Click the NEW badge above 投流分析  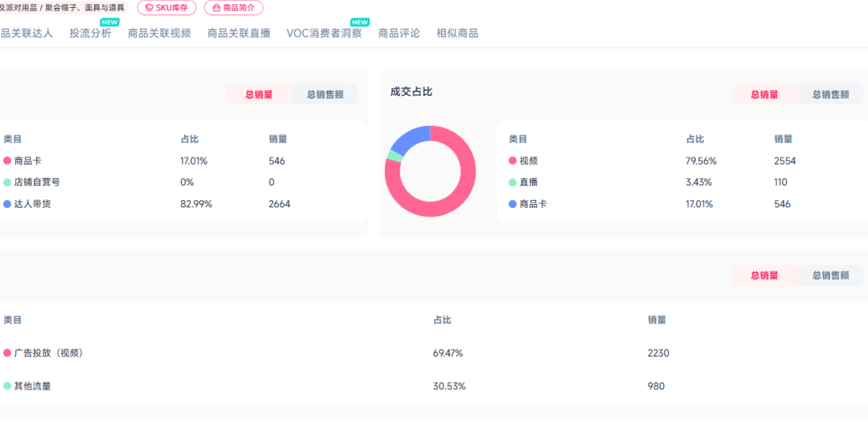click(109, 22)
